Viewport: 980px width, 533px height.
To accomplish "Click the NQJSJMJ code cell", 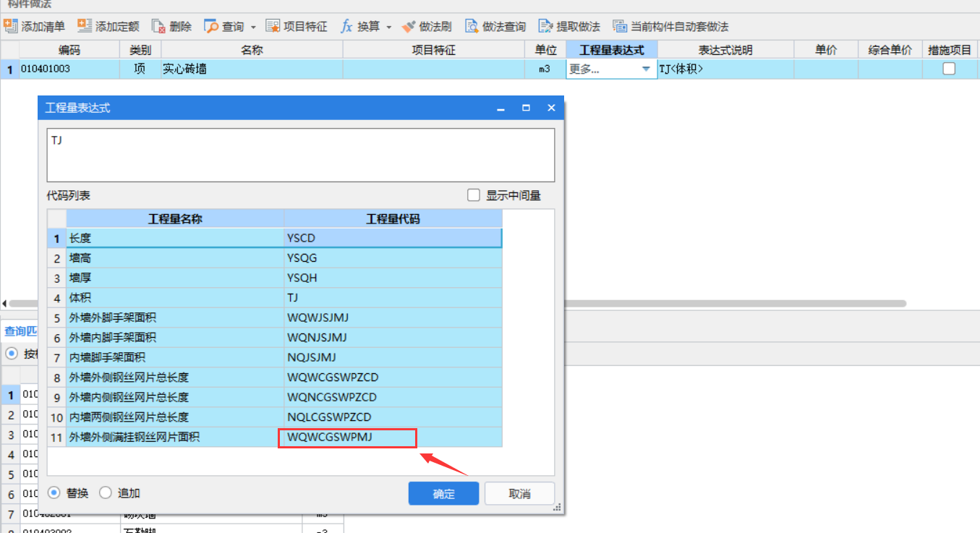I will (393, 357).
